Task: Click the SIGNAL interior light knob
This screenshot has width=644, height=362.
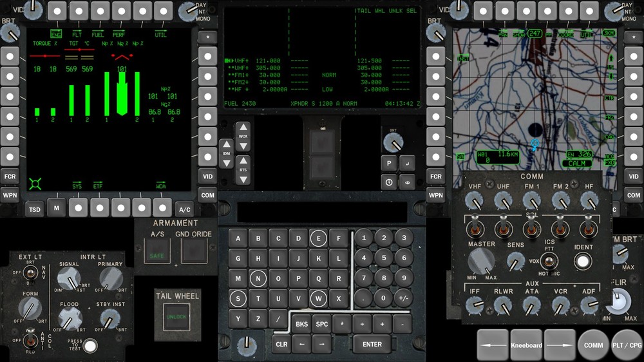Action: 69,279
